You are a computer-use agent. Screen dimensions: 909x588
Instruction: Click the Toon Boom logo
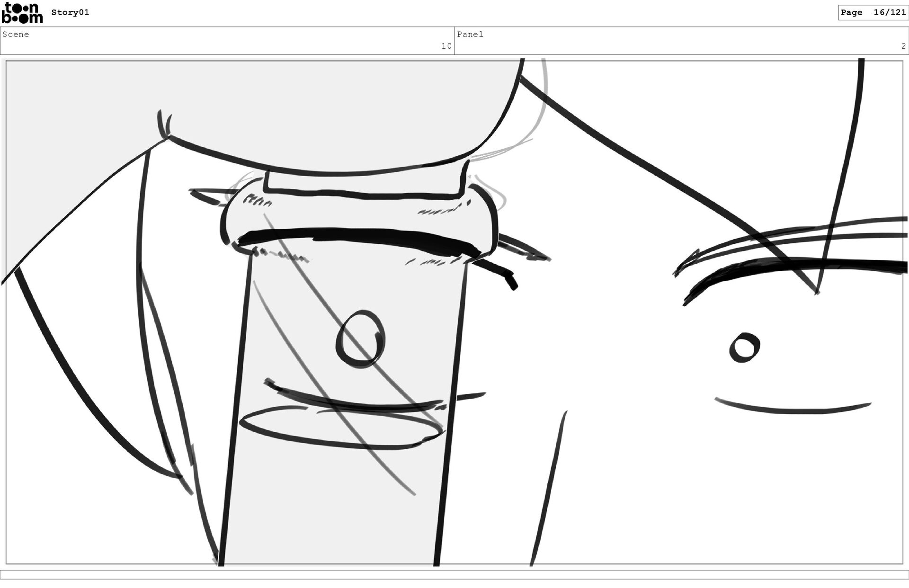click(x=22, y=13)
